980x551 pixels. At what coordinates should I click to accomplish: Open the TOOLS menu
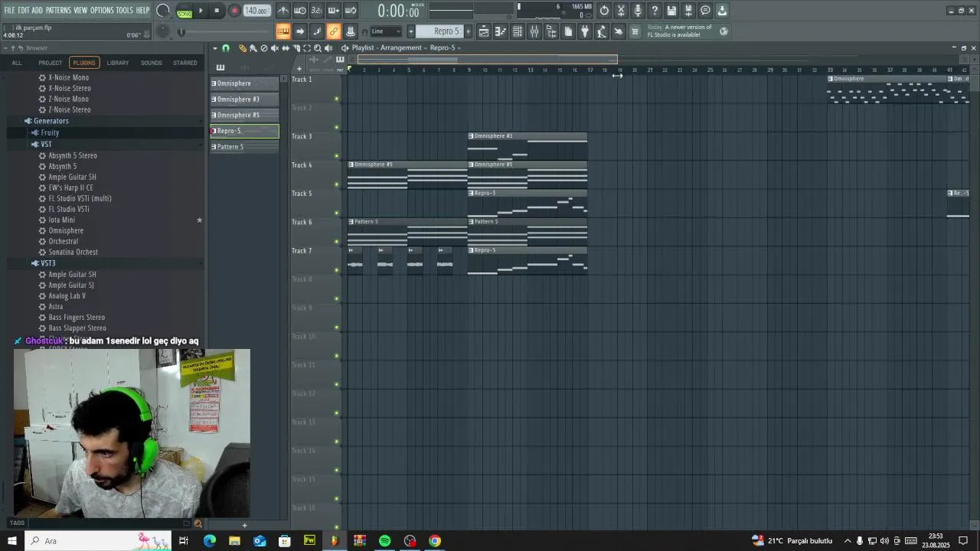coord(124,10)
